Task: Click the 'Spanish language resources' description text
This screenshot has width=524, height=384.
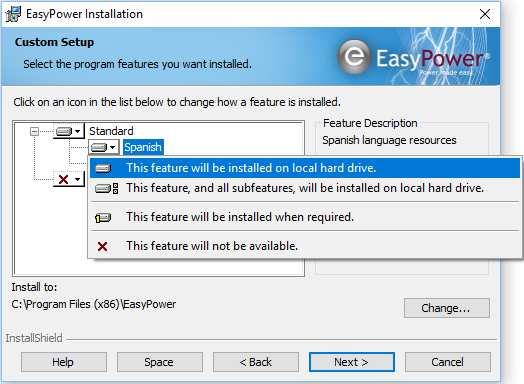Action: [389, 140]
